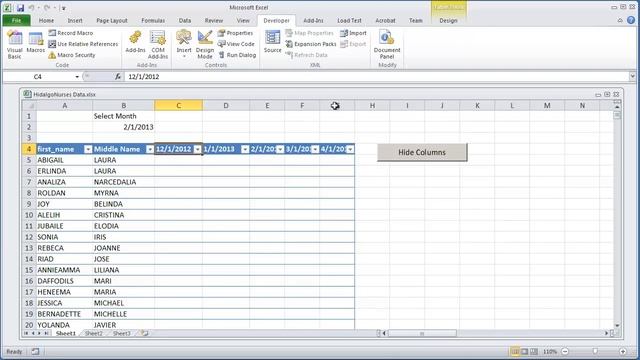Open filter dropdown in column E header
This screenshot has height=360, width=640.
(x=280, y=149)
